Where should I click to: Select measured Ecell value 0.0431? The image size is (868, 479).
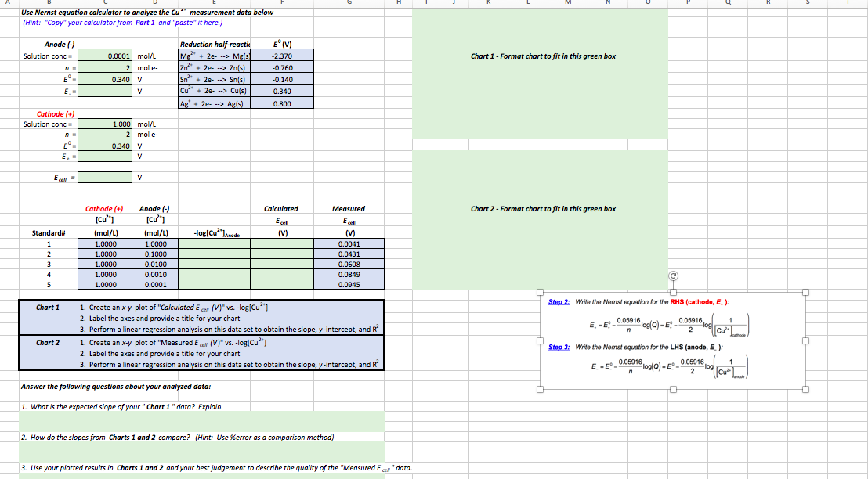pyautogui.click(x=349, y=254)
